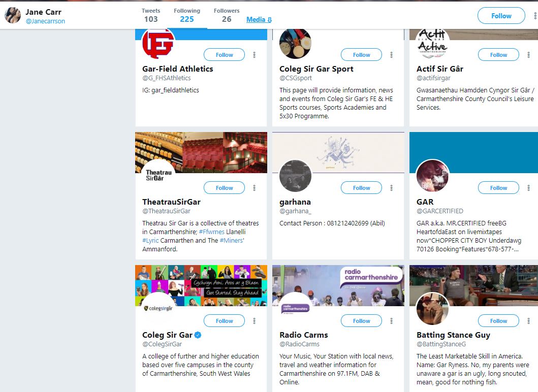Open Radio Carms profile name

point(304,335)
